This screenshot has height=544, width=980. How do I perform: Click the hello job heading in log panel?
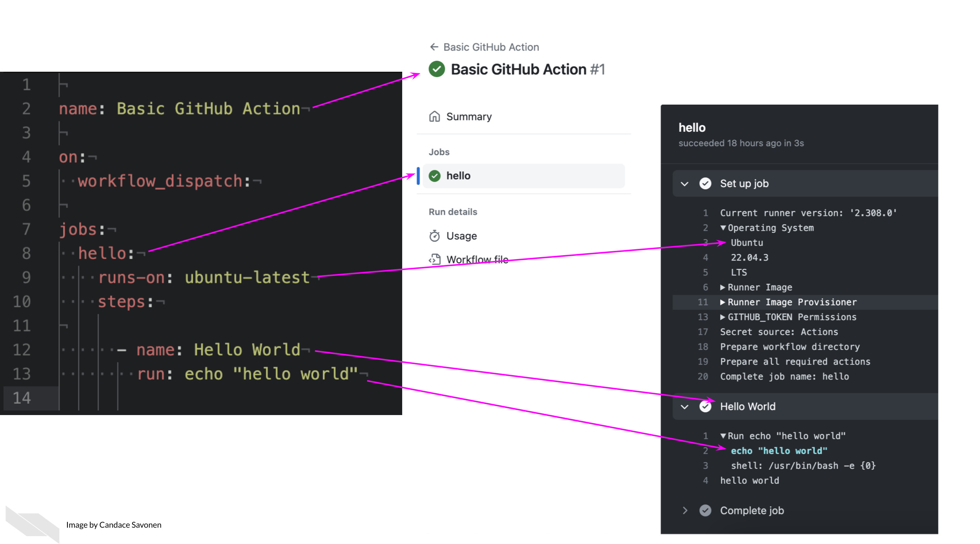coord(692,128)
